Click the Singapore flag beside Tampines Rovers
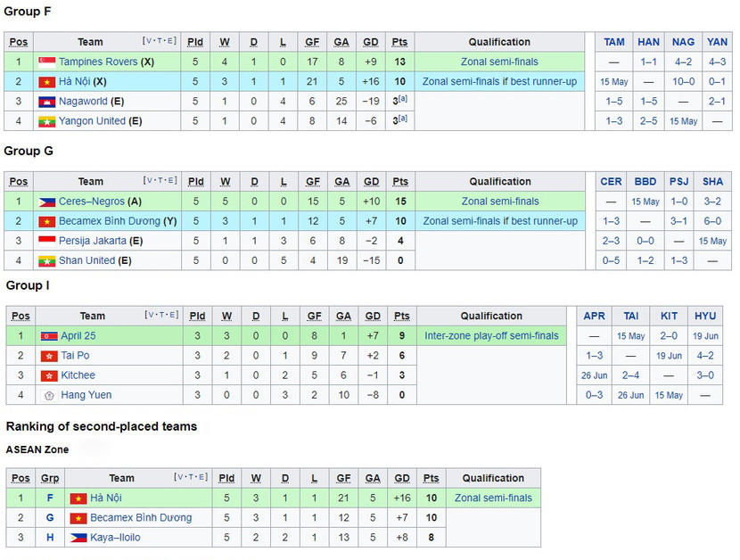The width and height of the screenshot is (740, 560). [x=46, y=62]
